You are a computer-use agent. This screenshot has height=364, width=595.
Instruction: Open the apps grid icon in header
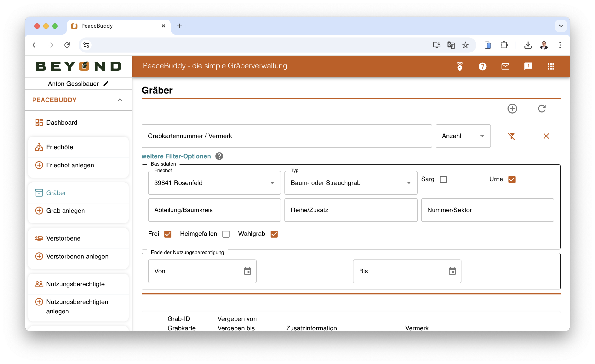[x=551, y=66]
